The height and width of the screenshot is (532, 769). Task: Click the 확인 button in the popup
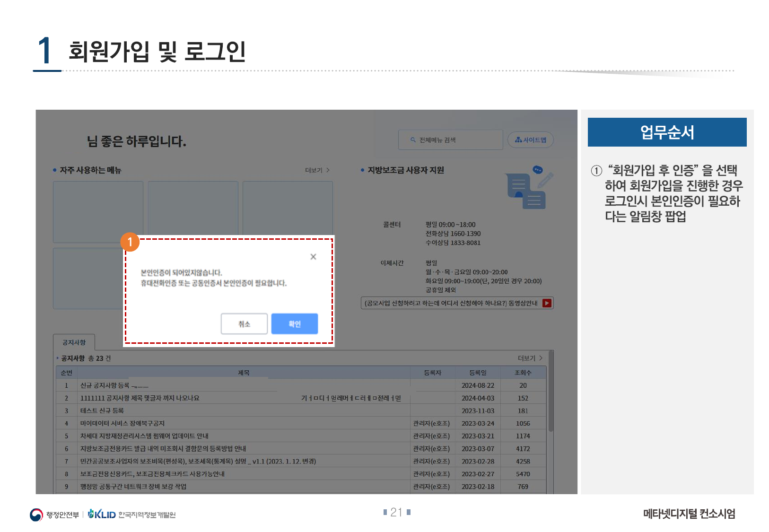[294, 324]
